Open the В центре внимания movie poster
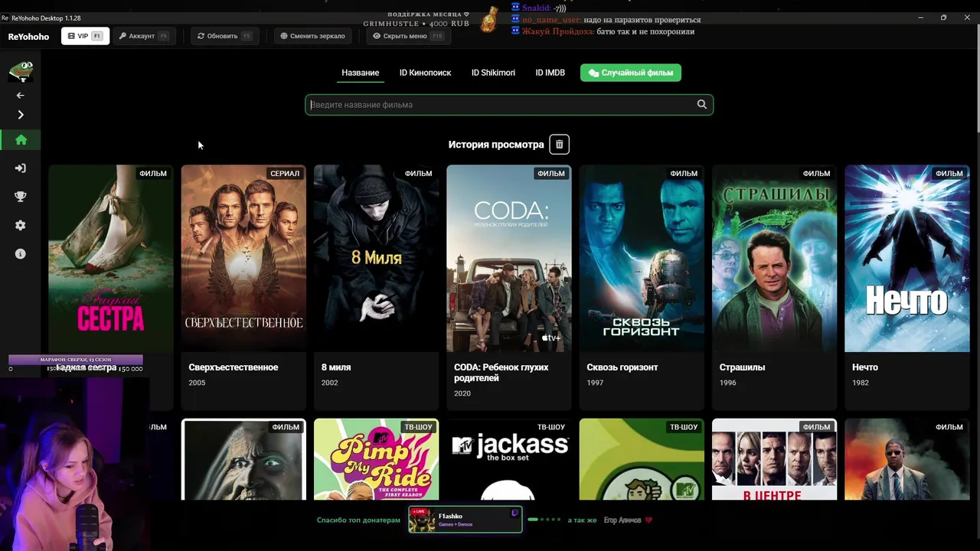 tap(774, 459)
